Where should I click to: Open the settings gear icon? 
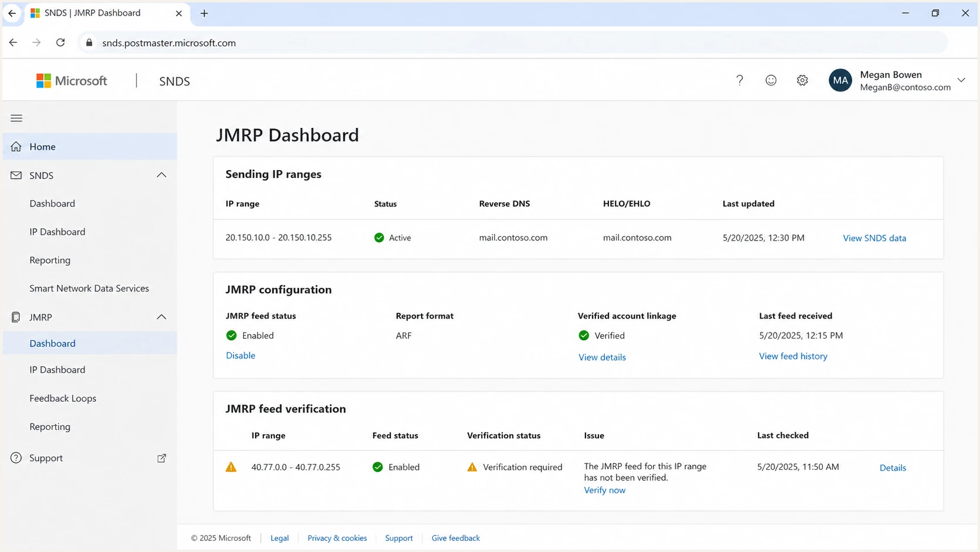click(802, 80)
